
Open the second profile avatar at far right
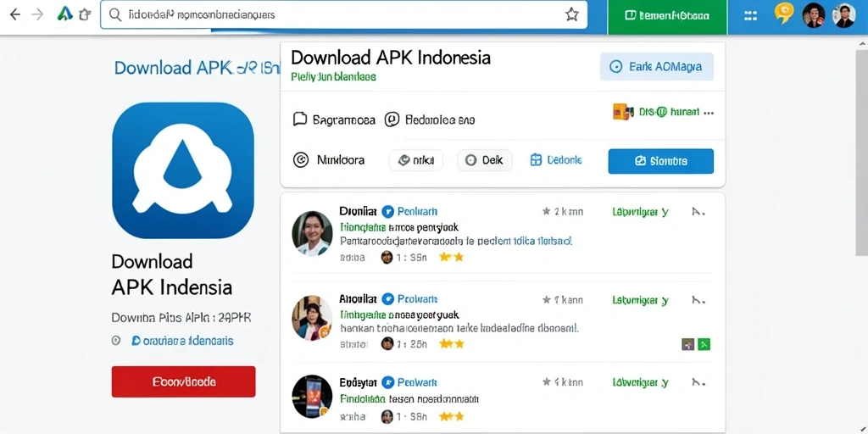point(843,15)
